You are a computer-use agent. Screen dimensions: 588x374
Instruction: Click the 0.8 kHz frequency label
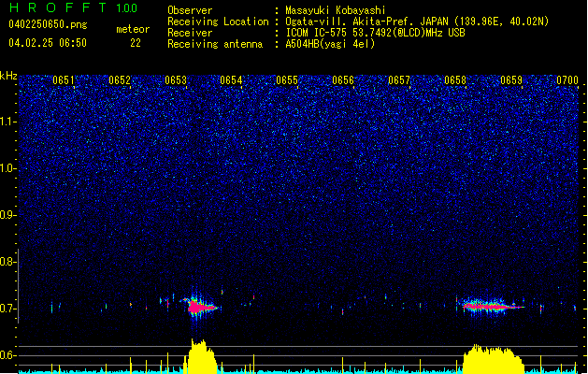pyautogui.click(x=8, y=262)
